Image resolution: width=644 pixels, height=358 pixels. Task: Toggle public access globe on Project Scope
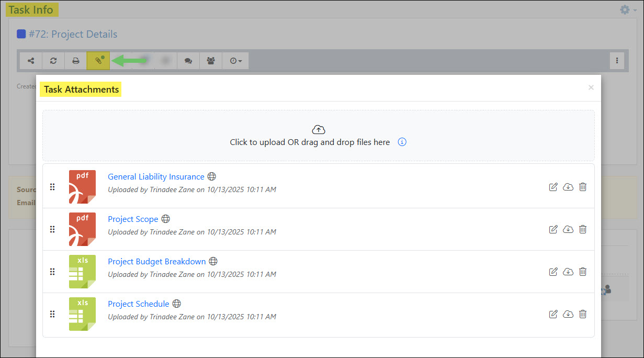pos(165,219)
